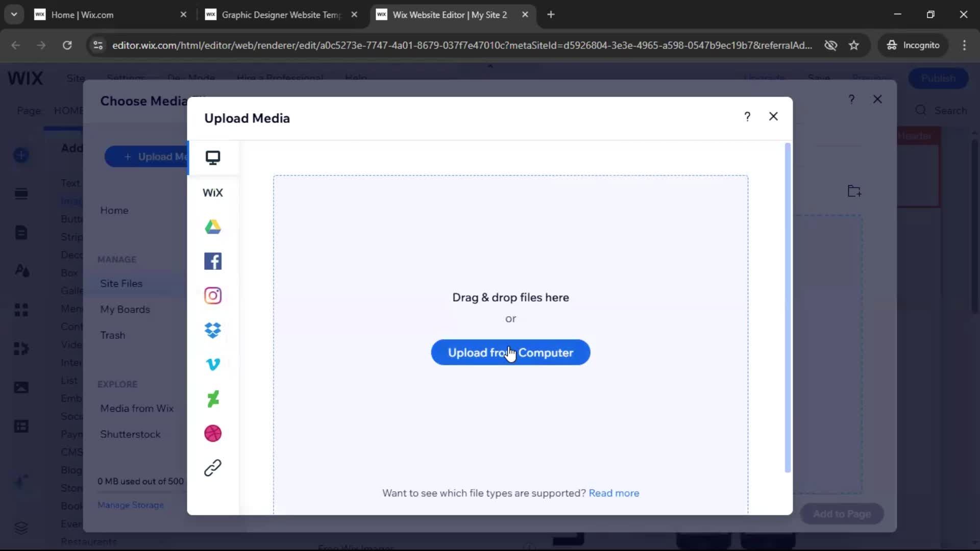980x551 pixels.
Task: Choose the Wix upload source
Action: [x=213, y=192]
